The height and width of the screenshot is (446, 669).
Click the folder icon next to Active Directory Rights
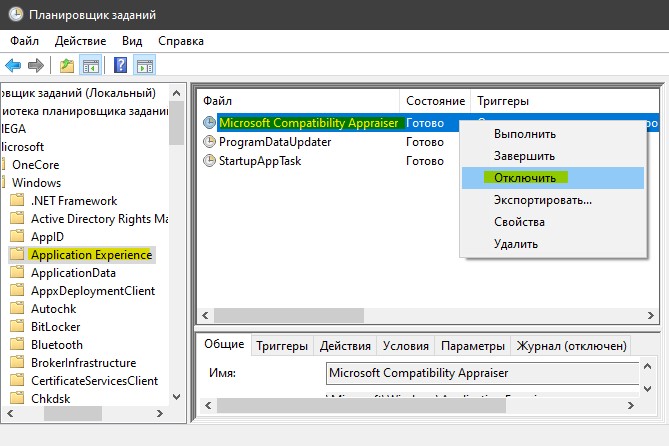point(17,218)
